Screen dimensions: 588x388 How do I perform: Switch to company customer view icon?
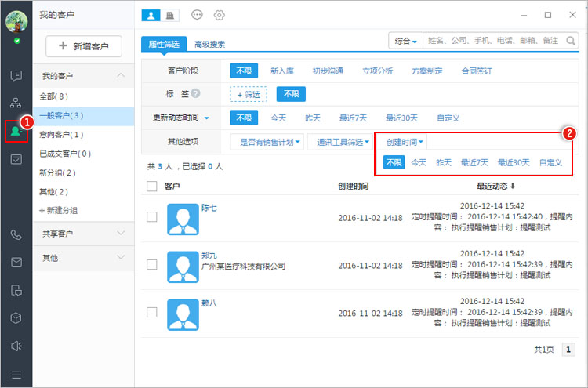(170, 16)
